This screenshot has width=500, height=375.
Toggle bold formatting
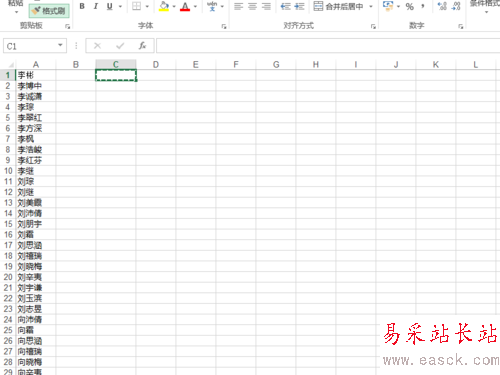(82, 6)
